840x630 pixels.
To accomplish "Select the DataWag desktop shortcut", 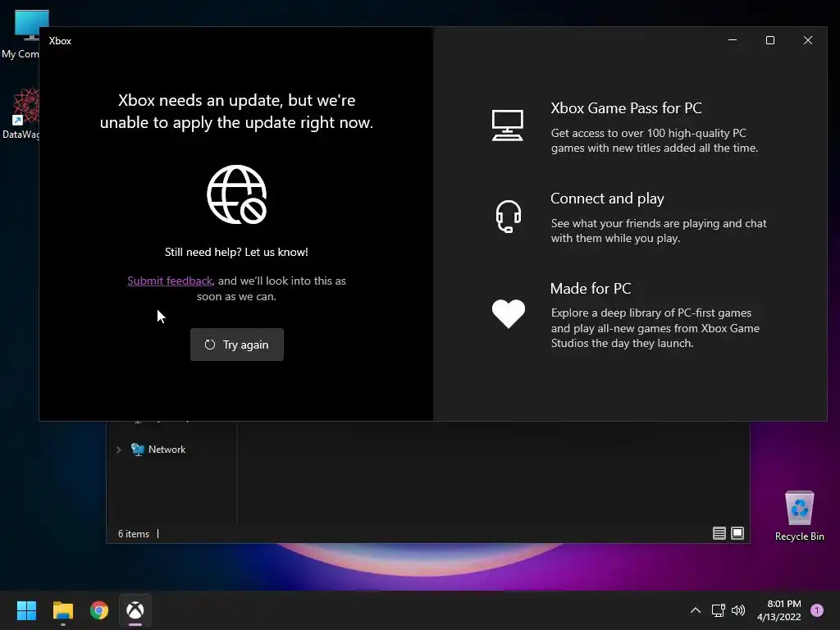I will (x=21, y=113).
